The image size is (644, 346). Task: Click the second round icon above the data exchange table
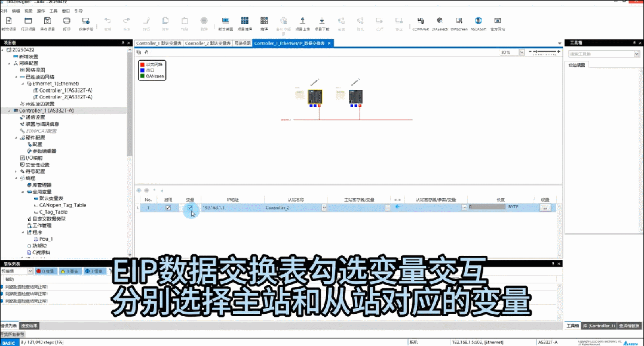146,190
